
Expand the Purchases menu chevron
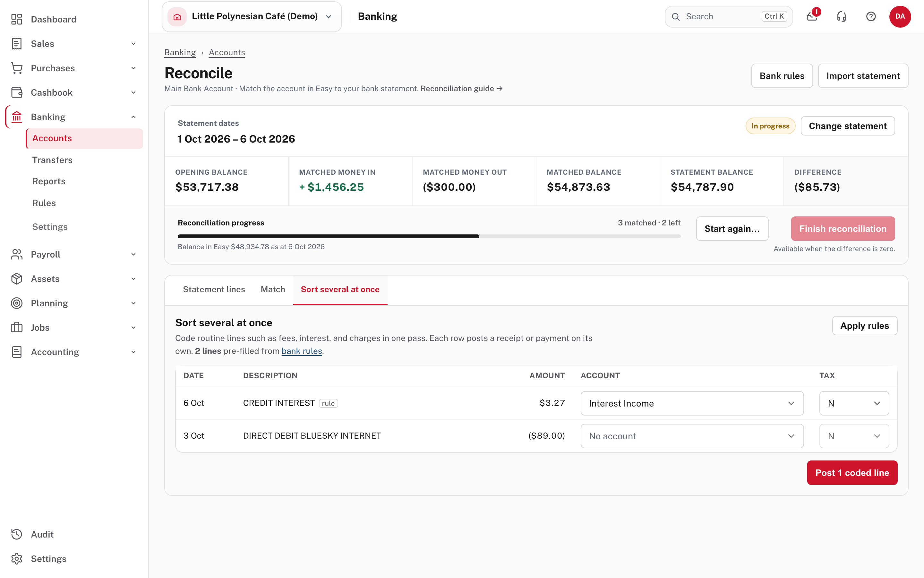[x=133, y=68]
